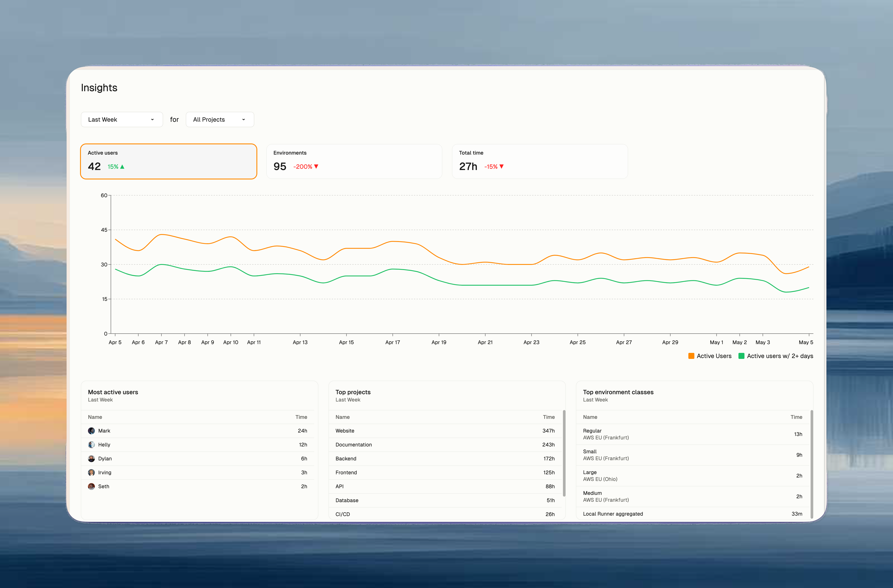This screenshot has width=893, height=588.
Task: Click the green increase arrow on Active users
Action: pos(123,167)
